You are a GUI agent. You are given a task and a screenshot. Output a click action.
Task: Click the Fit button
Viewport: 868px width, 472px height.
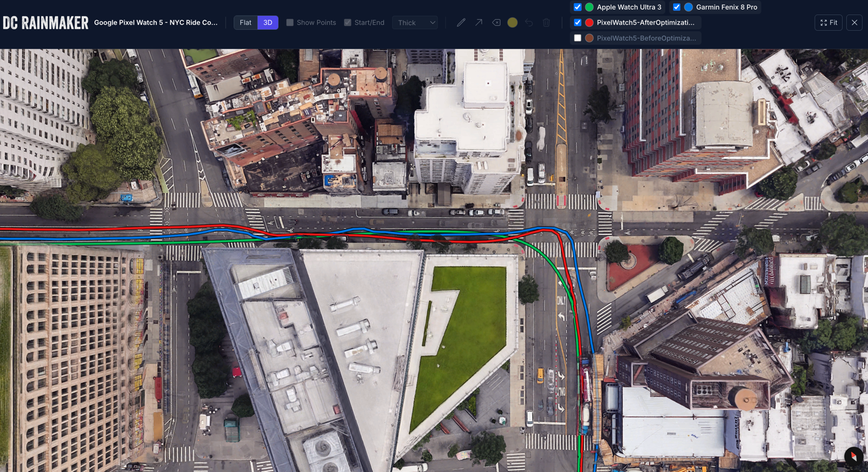click(x=829, y=23)
